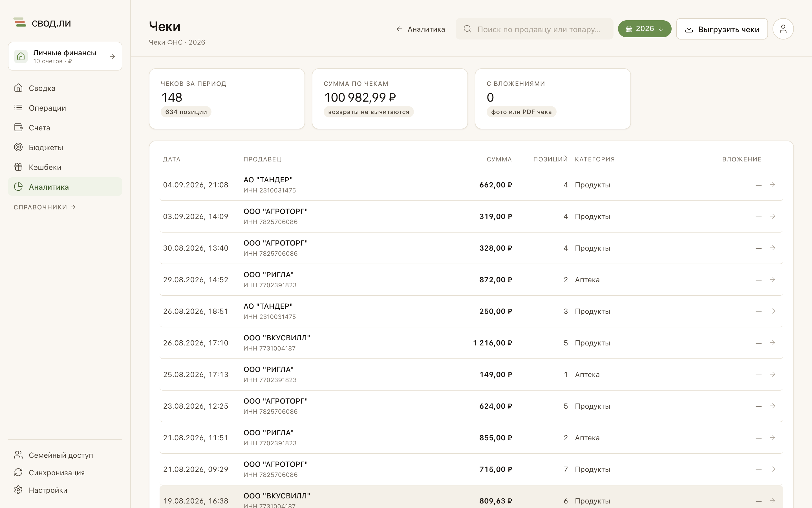Click the Операции list icon
The height and width of the screenshot is (508, 812).
coord(18,108)
